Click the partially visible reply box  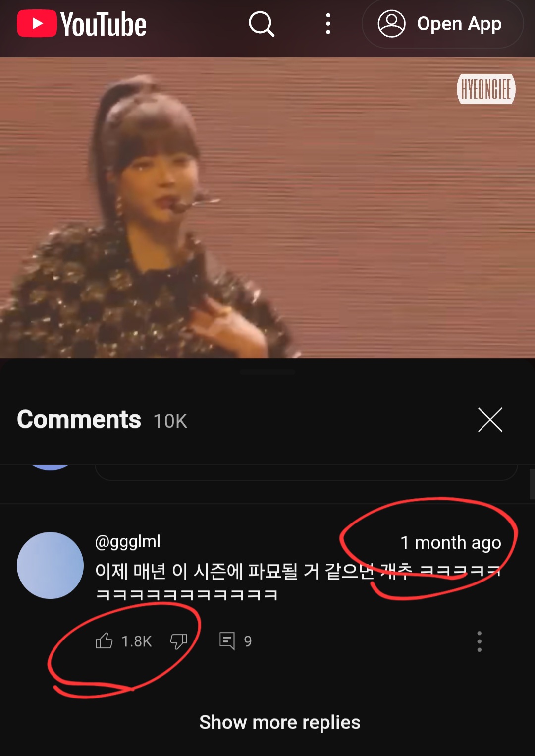coord(306,472)
